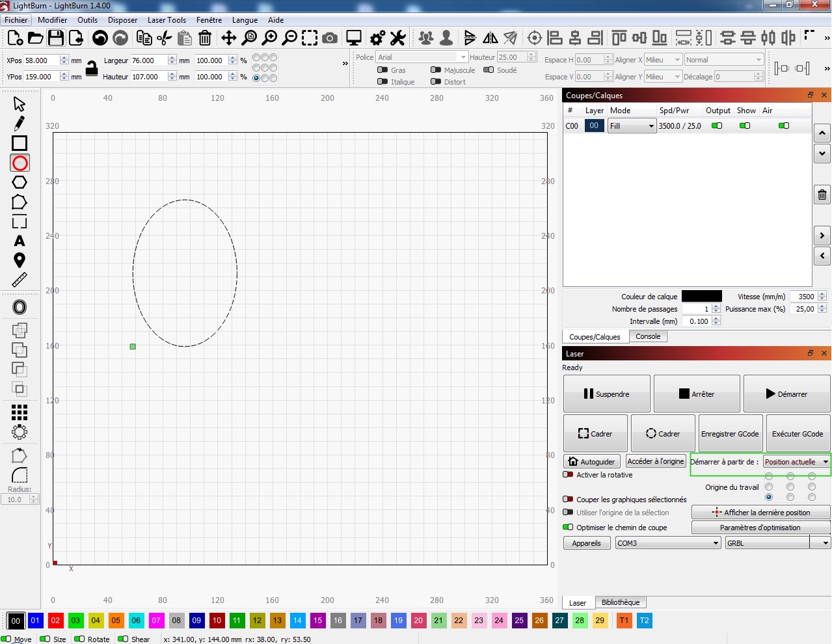Select the Rectangle tool
The width and height of the screenshot is (832, 644).
click(x=20, y=143)
